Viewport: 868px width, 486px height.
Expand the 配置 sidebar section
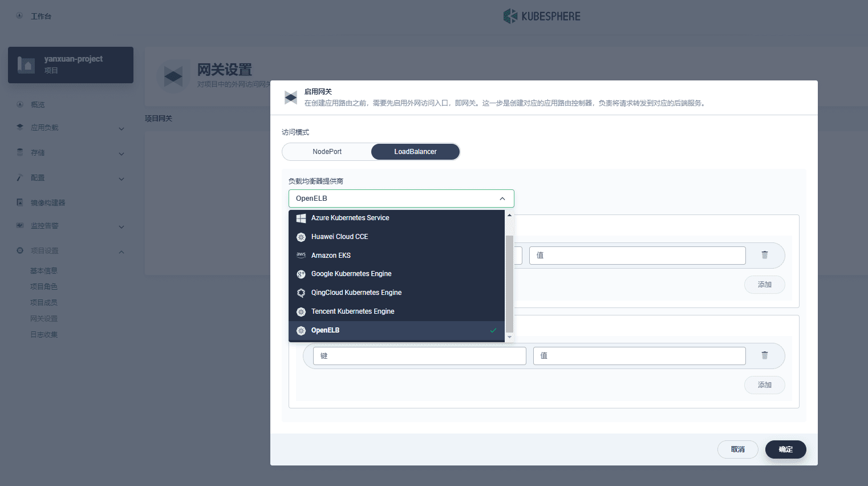tap(121, 179)
